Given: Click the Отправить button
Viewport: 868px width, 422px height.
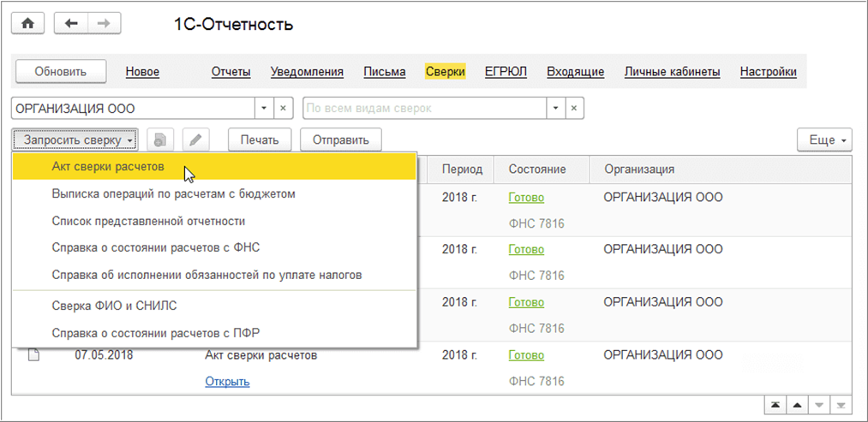Looking at the screenshot, I should (341, 140).
